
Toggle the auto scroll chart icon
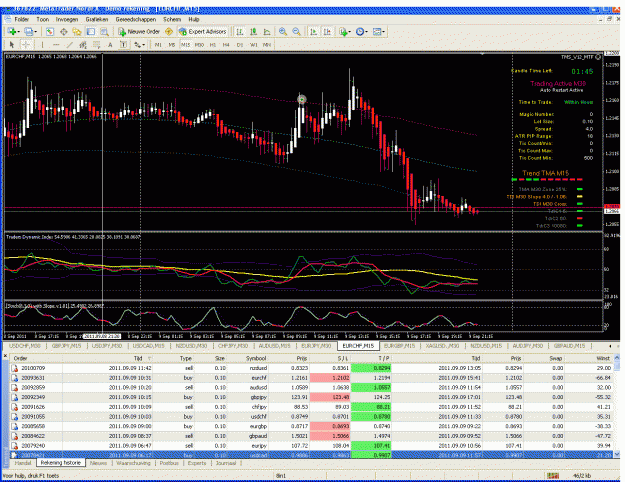(x=314, y=31)
